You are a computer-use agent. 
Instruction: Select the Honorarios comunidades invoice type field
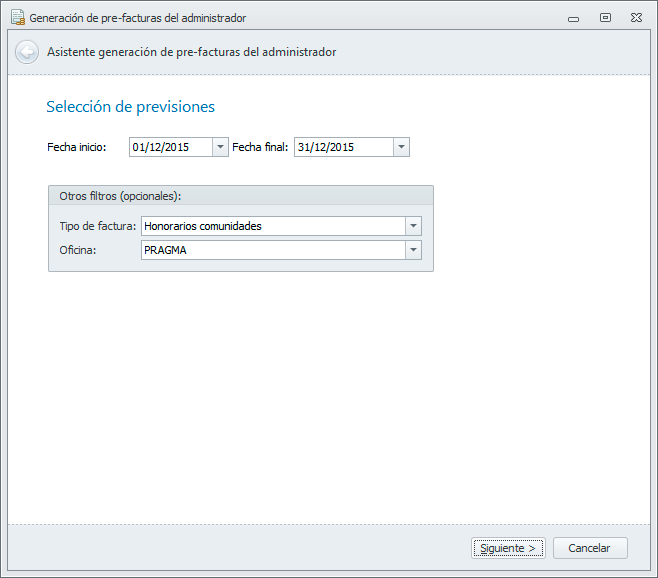273,226
